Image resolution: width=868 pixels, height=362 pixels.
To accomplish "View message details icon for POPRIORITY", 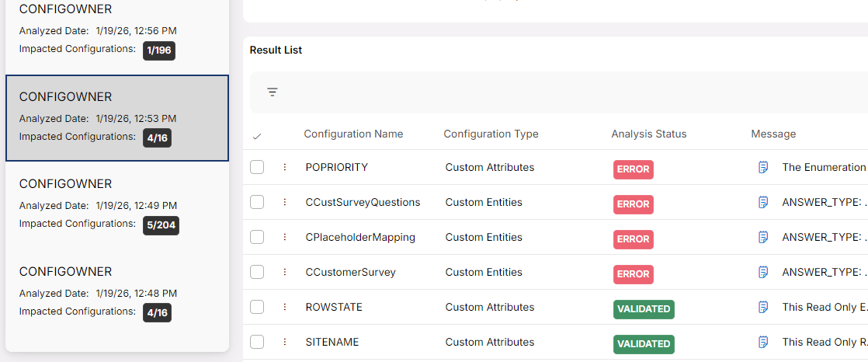I will pyautogui.click(x=763, y=167).
